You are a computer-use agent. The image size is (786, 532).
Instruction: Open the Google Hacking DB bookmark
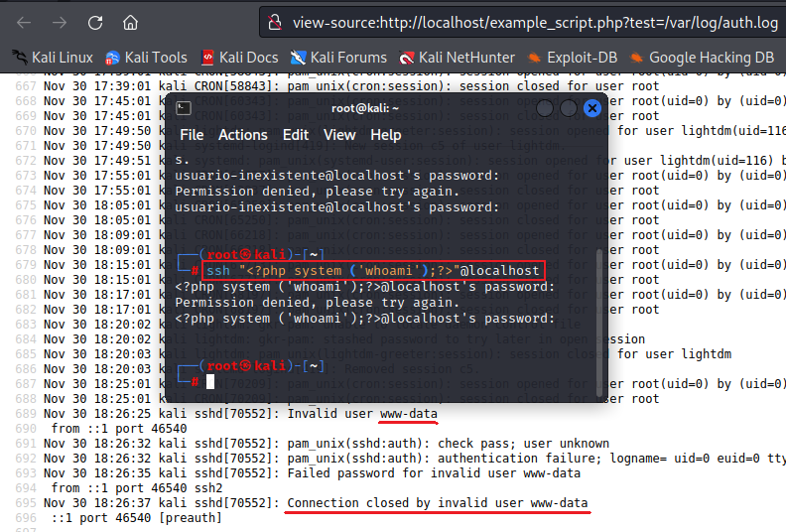click(702, 58)
